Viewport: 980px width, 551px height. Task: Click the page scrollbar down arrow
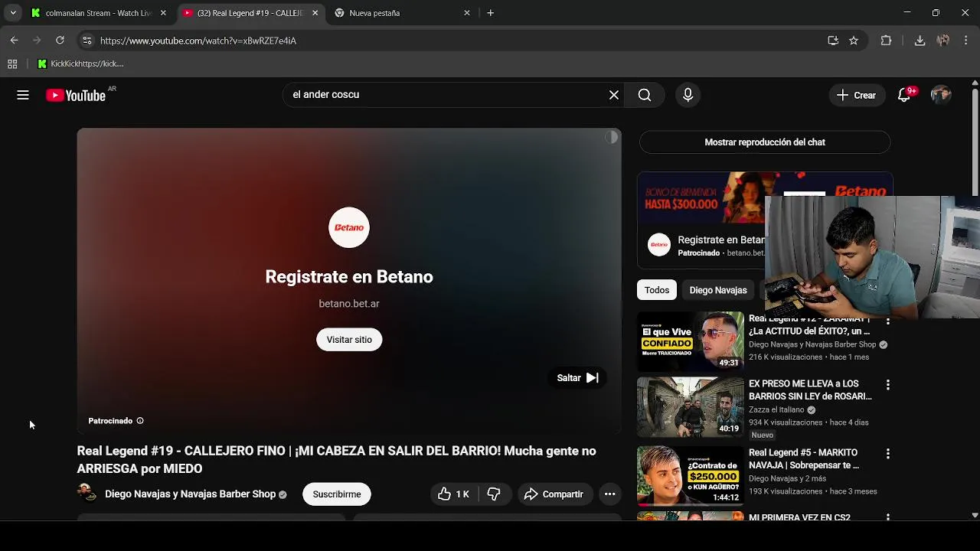[975, 516]
